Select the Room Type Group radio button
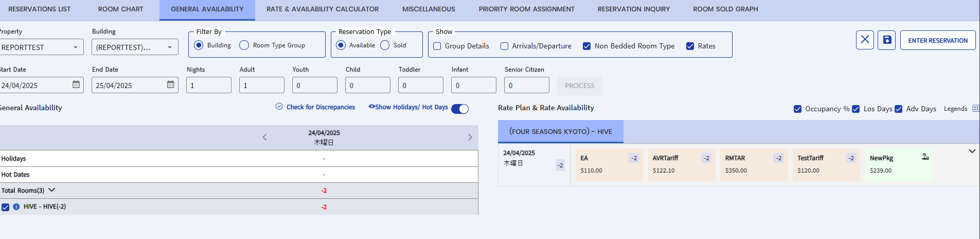 [244, 45]
